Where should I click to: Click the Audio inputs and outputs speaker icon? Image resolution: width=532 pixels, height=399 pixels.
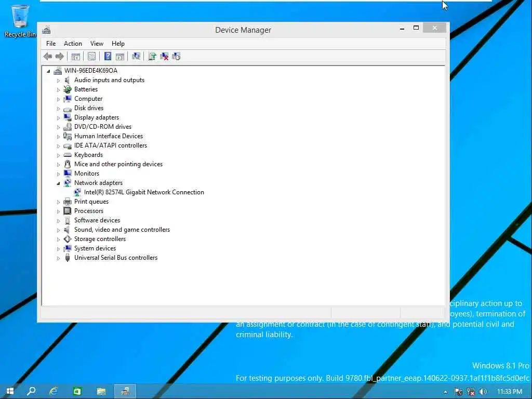pyautogui.click(x=68, y=80)
